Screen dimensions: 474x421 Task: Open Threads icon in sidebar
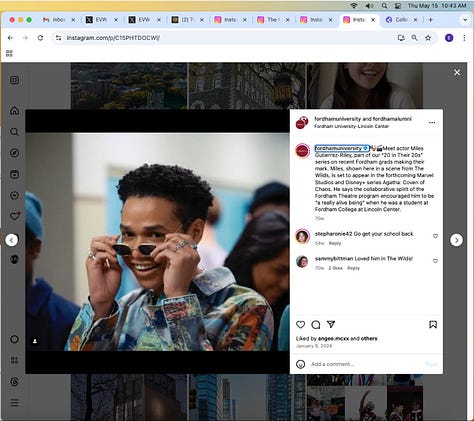(14, 382)
